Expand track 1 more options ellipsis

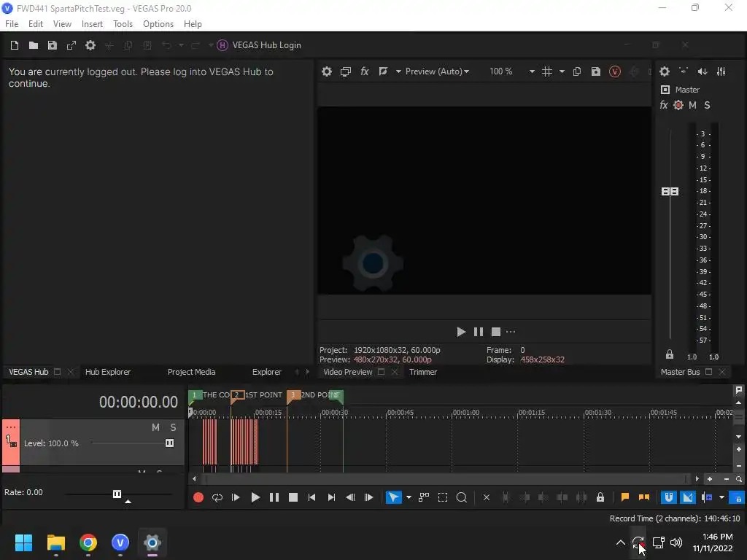click(11, 427)
